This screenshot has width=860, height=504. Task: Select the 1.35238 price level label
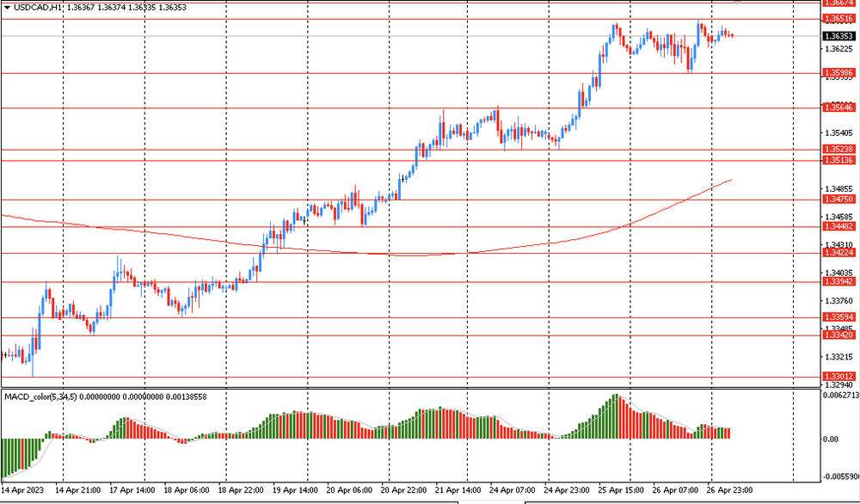[838, 150]
